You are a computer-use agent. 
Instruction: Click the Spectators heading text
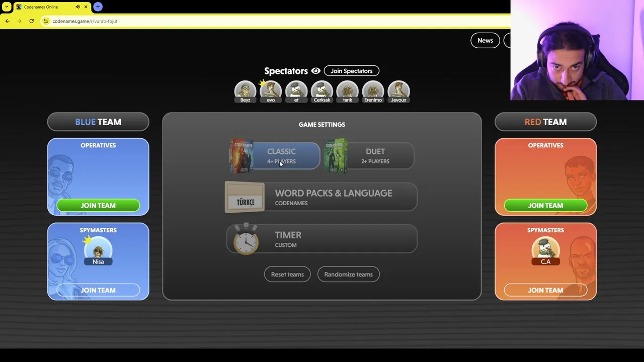tap(286, 71)
